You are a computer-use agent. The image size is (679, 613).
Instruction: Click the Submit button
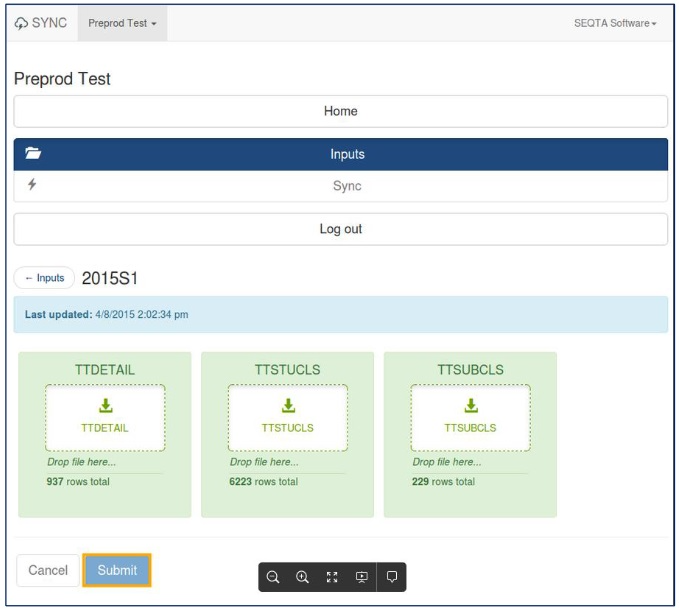pos(117,570)
